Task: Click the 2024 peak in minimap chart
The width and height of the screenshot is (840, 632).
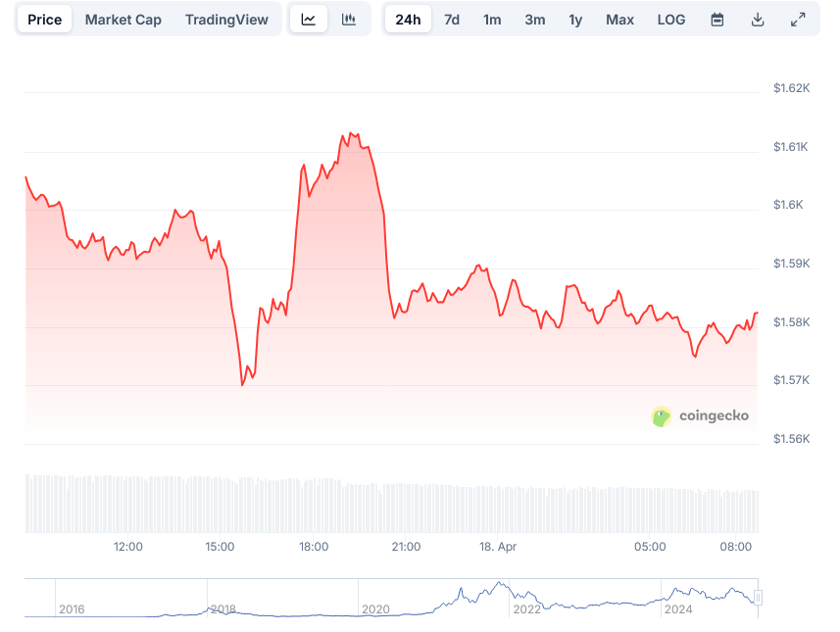Action: (676, 588)
